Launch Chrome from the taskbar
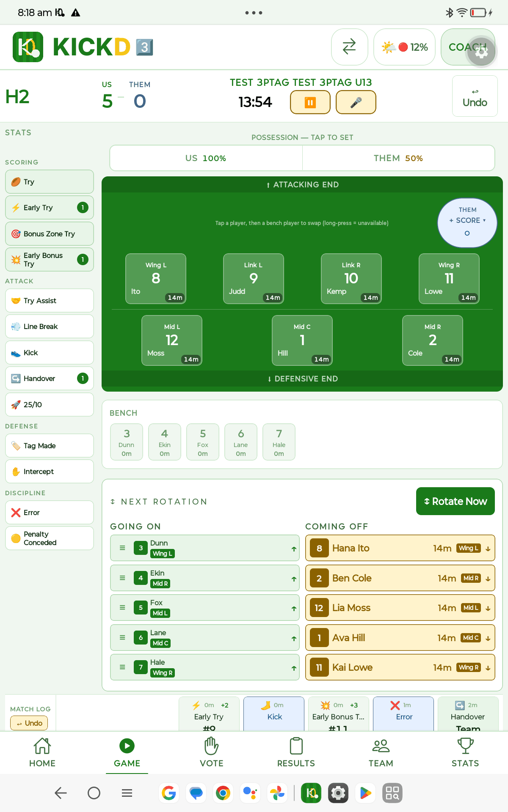The width and height of the screenshot is (508, 812). tap(223, 793)
